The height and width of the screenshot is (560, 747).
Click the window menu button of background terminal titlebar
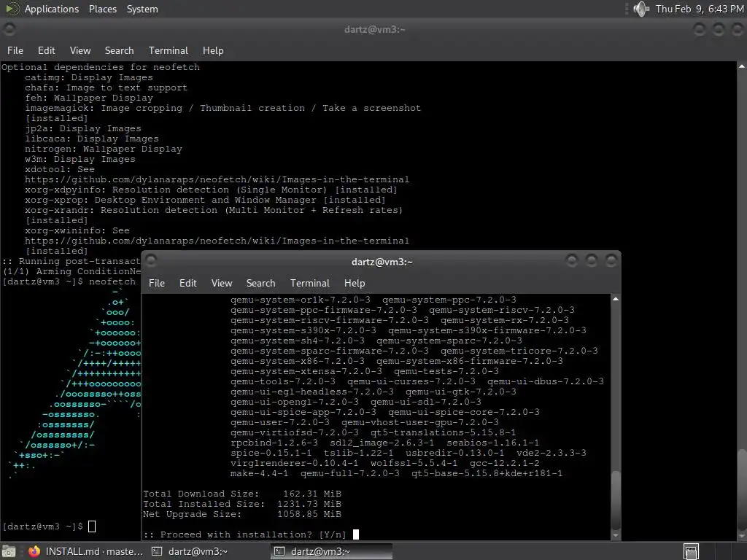point(9,29)
